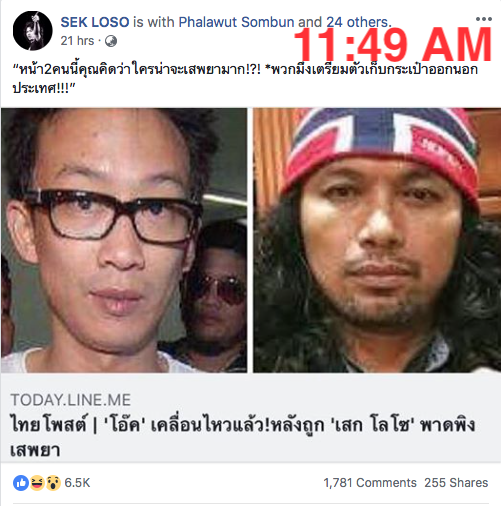Click the blue Like reaction icon
Image resolution: width=501 pixels, height=506 pixels.
click(x=21, y=483)
